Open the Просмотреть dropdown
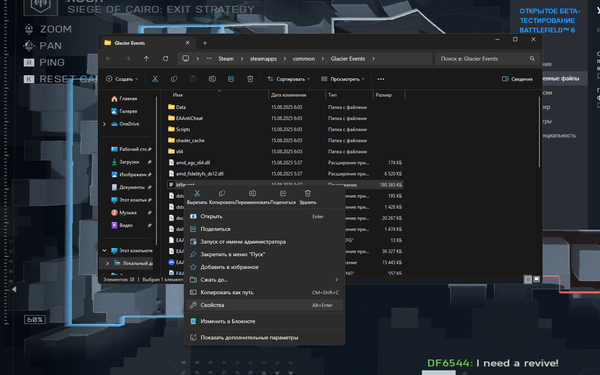The height and width of the screenshot is (375, 600). [x=343, y=79]
